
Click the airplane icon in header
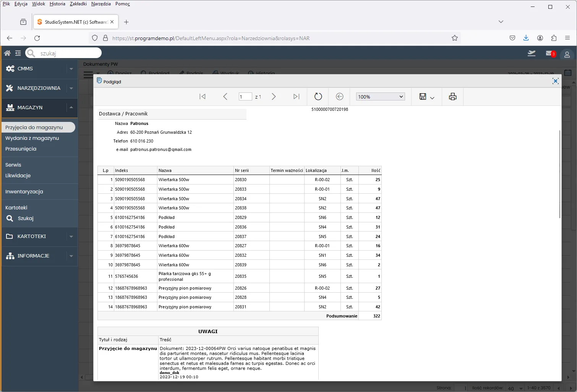pos(532,53)
